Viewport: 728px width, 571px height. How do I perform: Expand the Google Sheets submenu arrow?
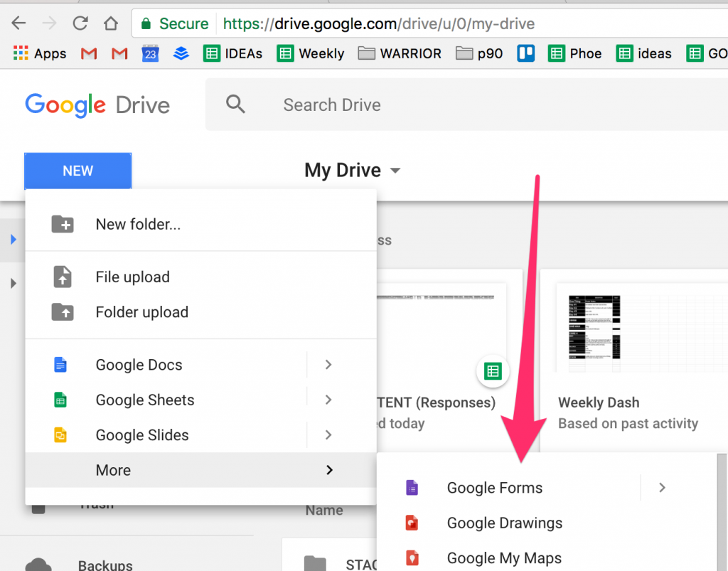(x=328, y=400)
